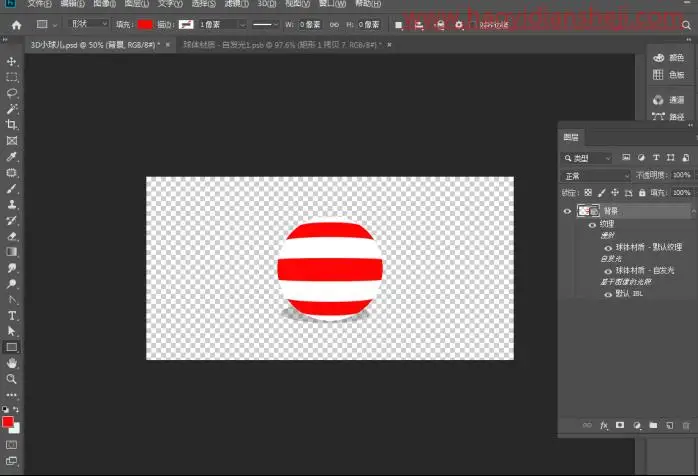This screenshot has width=698, height=476.
Task: Select the History Brush tool
Action: pos(12,220)
